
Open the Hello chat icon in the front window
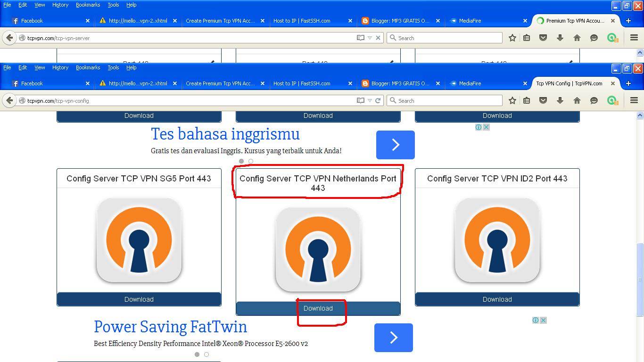[594, 100]
